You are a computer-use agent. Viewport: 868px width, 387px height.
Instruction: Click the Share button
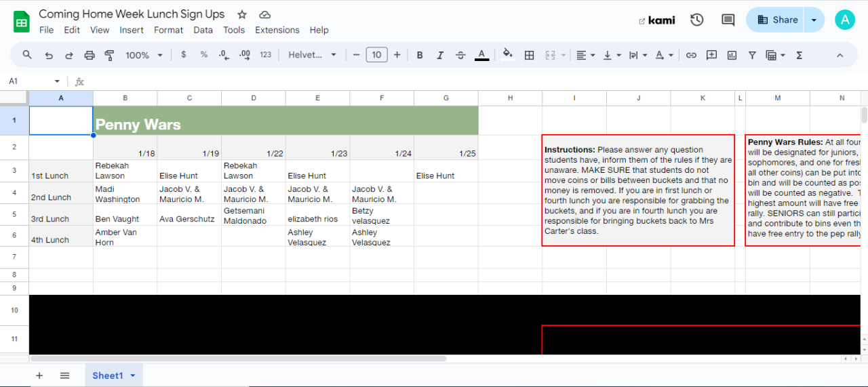(x=775, y=20)
